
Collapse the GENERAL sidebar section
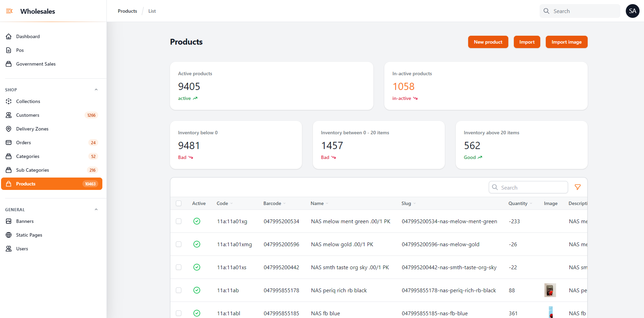tap(96, 209)
